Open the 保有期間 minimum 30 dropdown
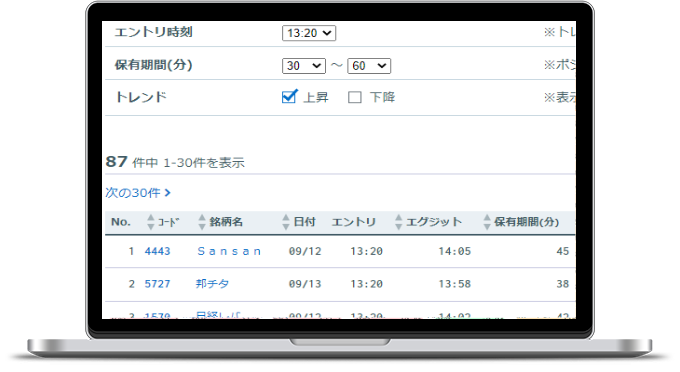Viewport: 680px width, 372px height. click(x=304, y=66)
